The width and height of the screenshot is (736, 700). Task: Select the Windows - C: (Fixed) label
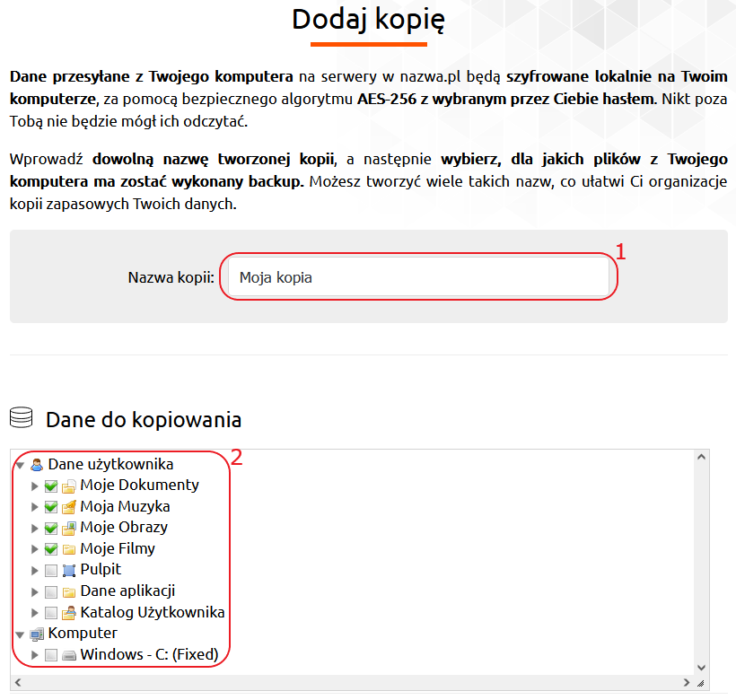pos(149,654)
